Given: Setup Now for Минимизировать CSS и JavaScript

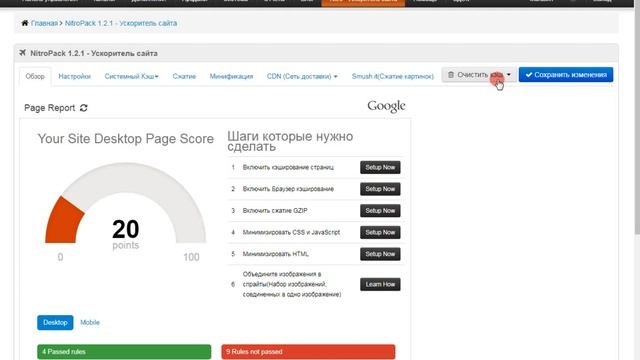Looking at the screenshot, I should tap(380, 232).
